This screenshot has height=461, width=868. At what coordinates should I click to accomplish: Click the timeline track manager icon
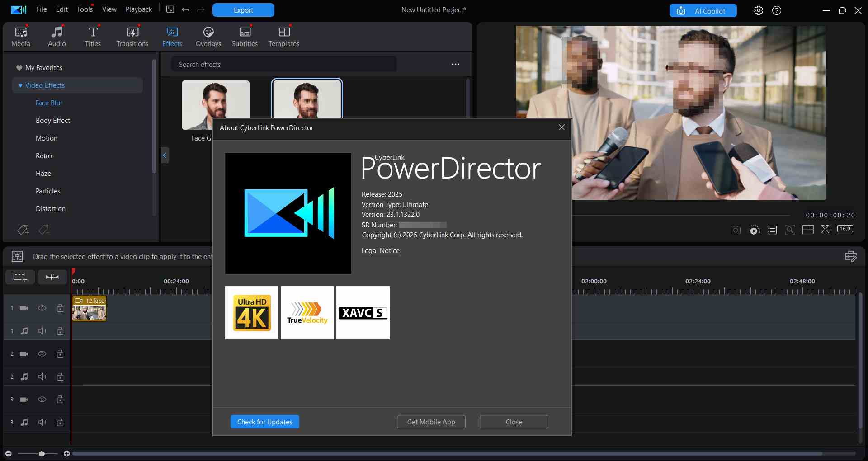coord(851,256)
